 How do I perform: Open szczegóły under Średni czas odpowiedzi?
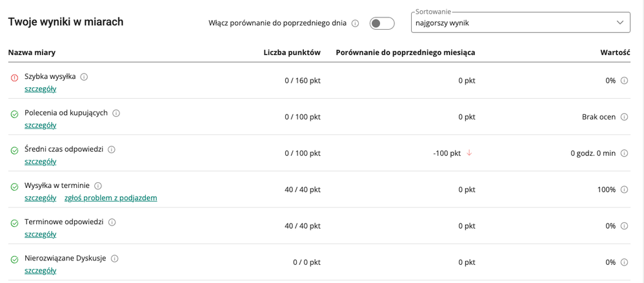(x=40, y=162)
